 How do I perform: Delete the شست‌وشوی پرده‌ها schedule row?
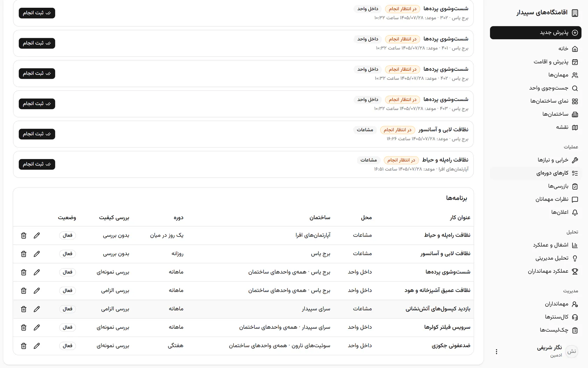click(24, 272)
